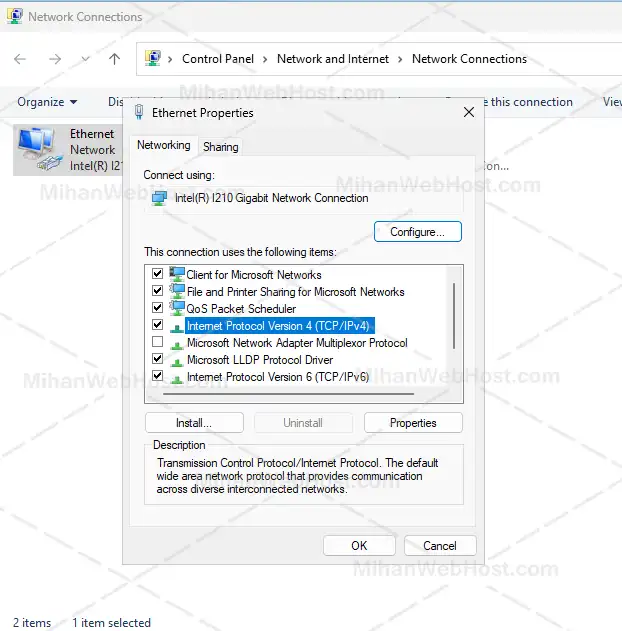Uncheck Internet Protocol Version 6 checkbox
Screen dimensions: 622x631
pos(157,376)
